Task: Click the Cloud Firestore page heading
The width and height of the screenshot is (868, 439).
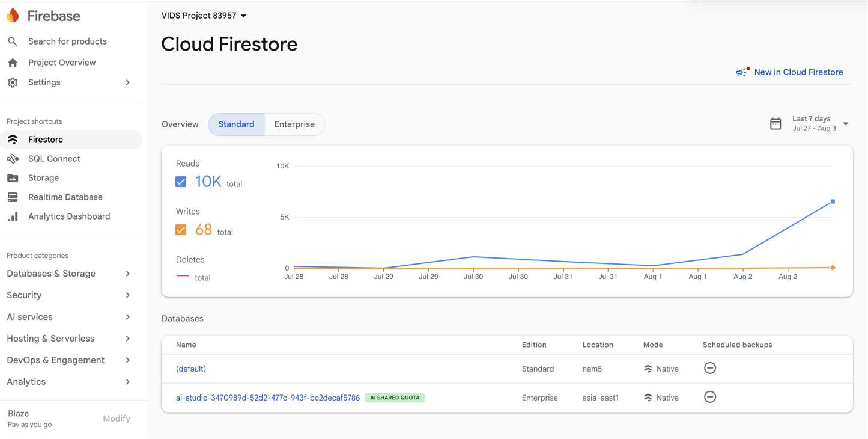Action: point(229,44)
